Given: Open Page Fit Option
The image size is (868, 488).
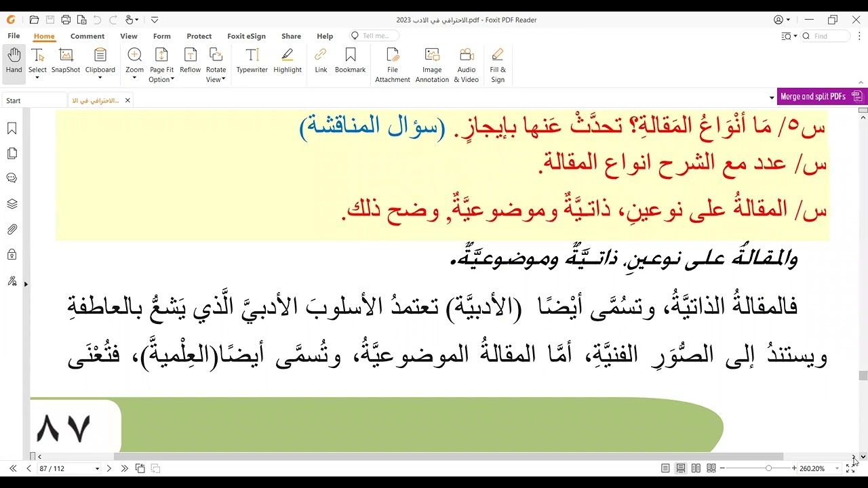Looking at the screenshot, I should [162, 64].
